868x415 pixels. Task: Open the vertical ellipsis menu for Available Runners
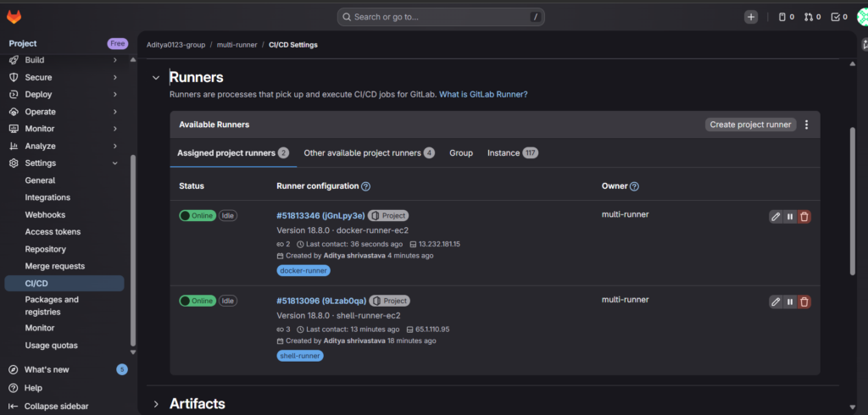coord(806,125)
